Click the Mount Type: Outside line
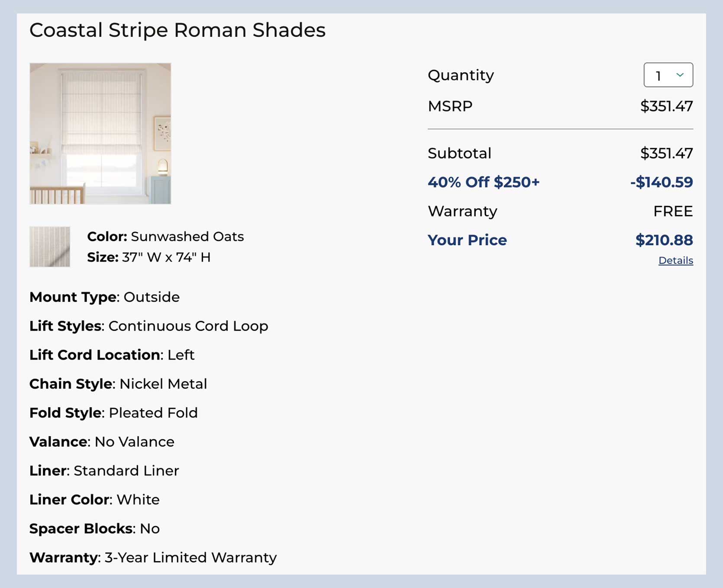 tap(104, 297)
